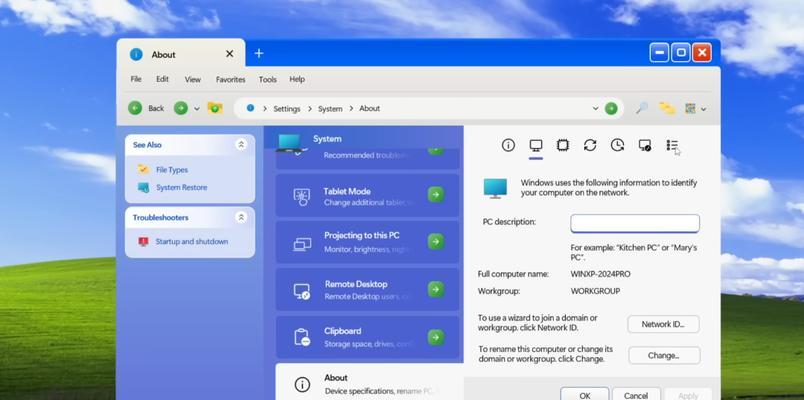Click the File Types icon

click(x=143, y=169)
